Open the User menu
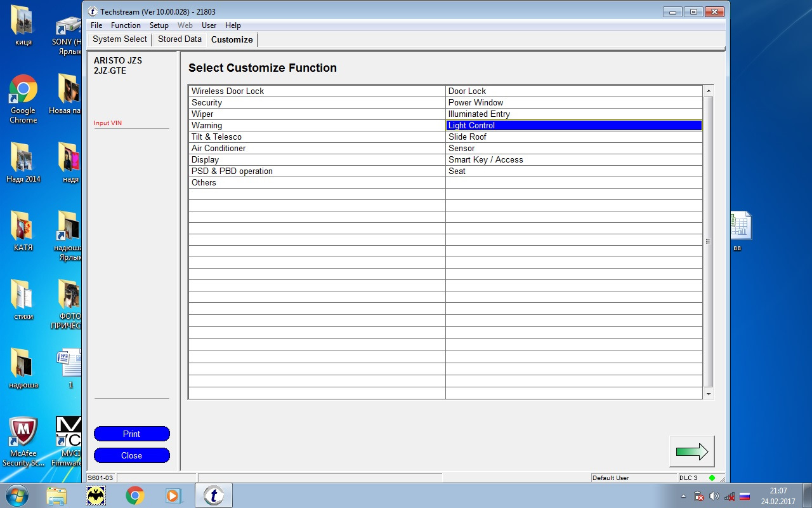Viewport: 812px width, 508px height. (209, 25)
